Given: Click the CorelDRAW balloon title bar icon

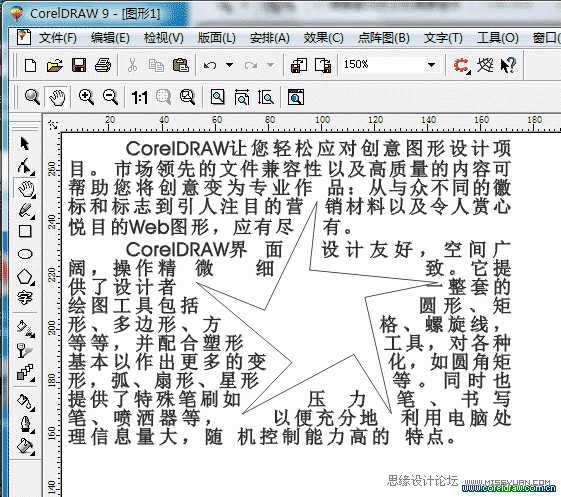Looking at the screenshot, I should pyautogui.click(x=15, y=14).
